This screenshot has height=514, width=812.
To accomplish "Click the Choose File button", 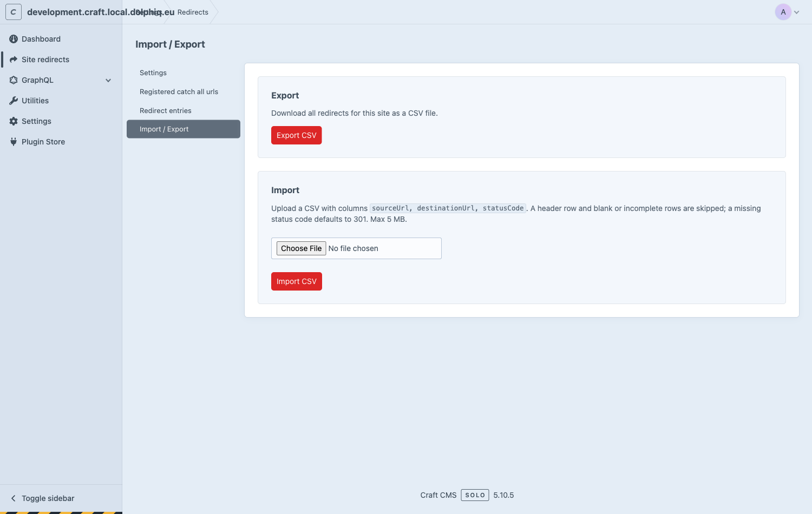I will [302, 248].
